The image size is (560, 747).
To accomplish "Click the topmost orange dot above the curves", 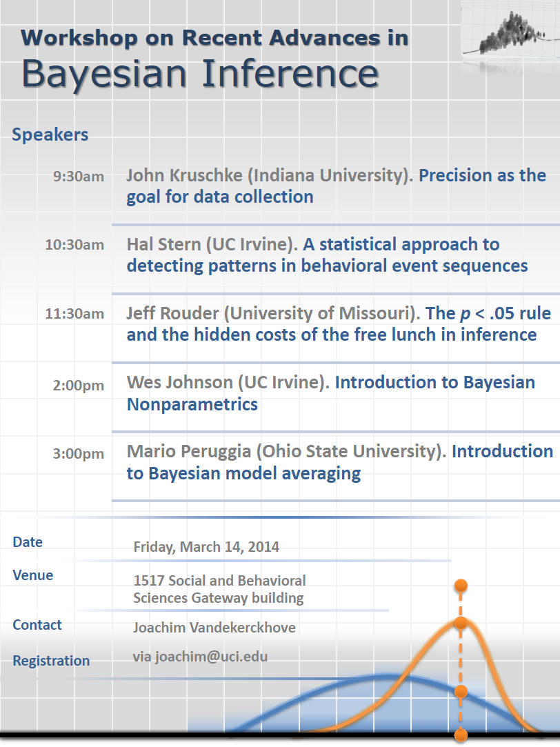I will (x=461, y=586).
